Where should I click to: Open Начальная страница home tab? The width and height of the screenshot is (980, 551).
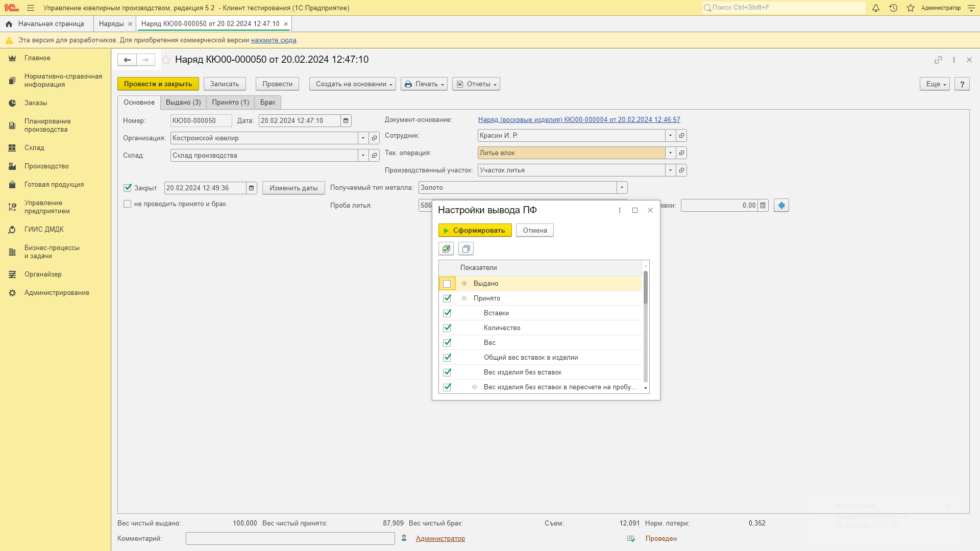45,24
